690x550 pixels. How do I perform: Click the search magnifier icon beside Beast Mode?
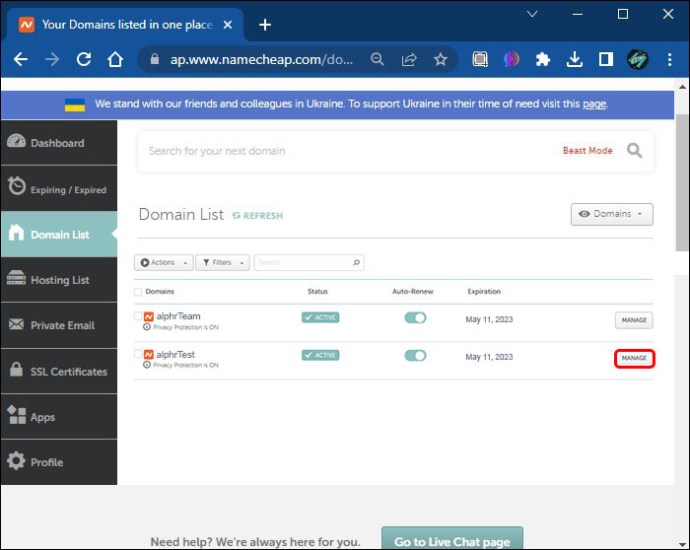(634, 151)
